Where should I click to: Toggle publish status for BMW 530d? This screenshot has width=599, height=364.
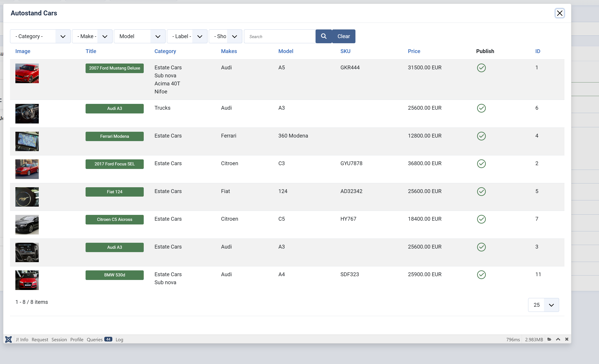point(481,275)
